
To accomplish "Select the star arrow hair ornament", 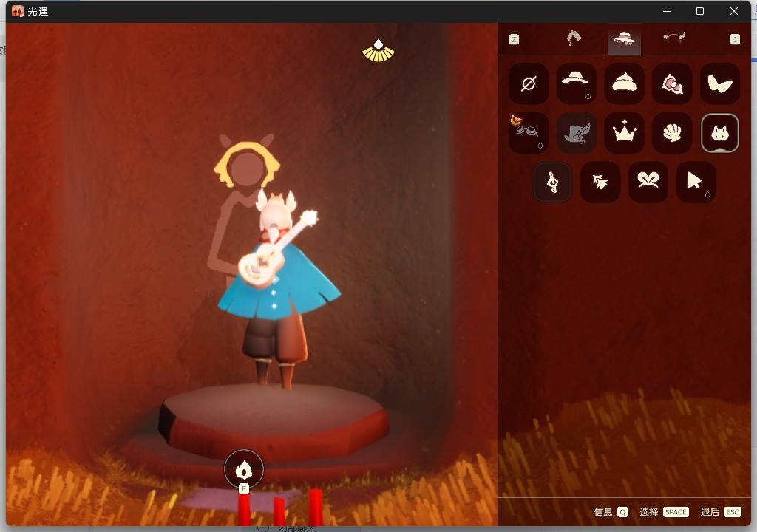I will tap(600, 182).
